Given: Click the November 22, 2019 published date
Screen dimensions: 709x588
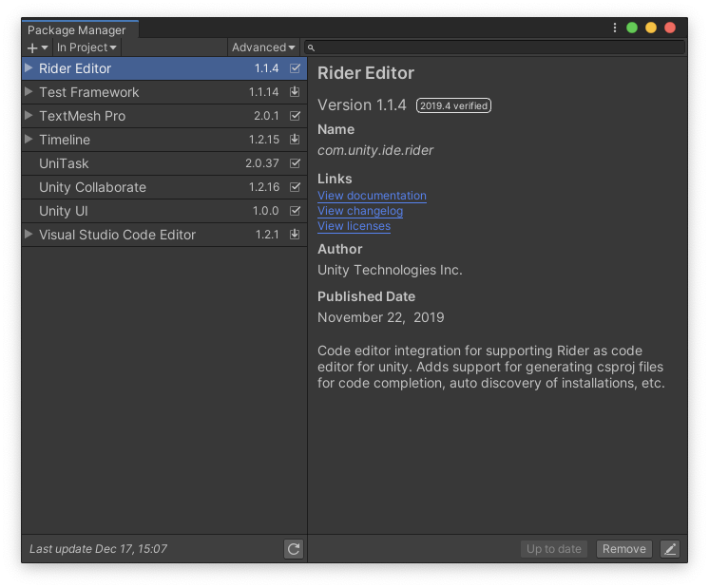Looking at the screenshot, I should (x=381, y=317).
